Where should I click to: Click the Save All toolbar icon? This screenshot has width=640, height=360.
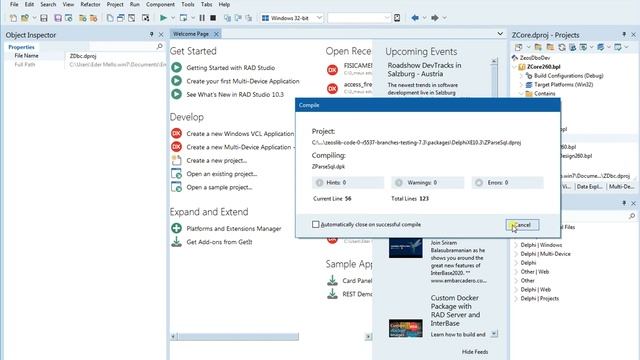click(58, 18)
